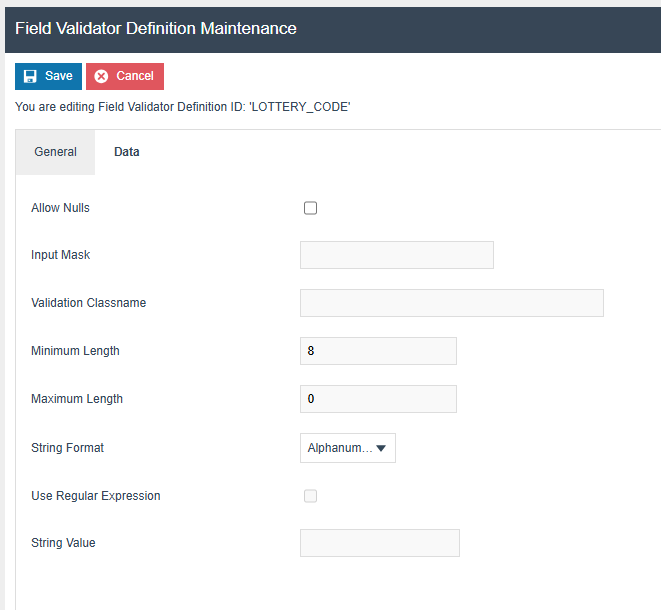The image size is (661, 610).
Task: Click the Use Regular Expression label
Action: (96, 496)
